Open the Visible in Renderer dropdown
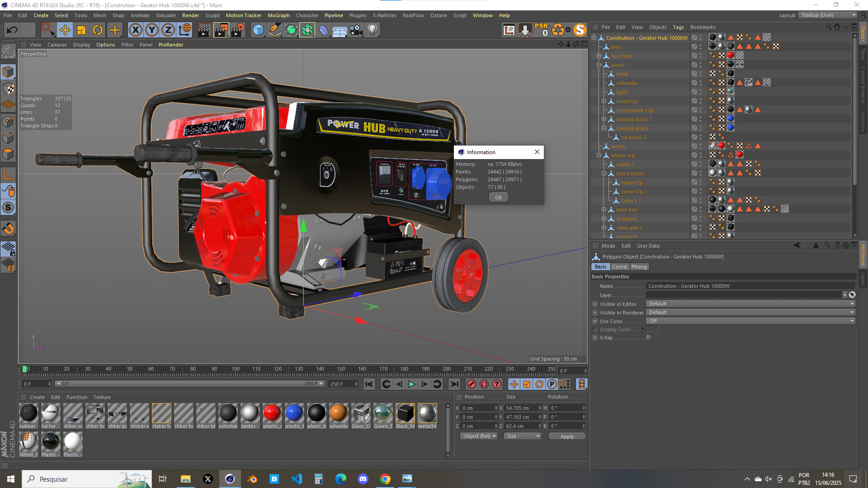The image size is (868, 488). [x=750, y=312]
